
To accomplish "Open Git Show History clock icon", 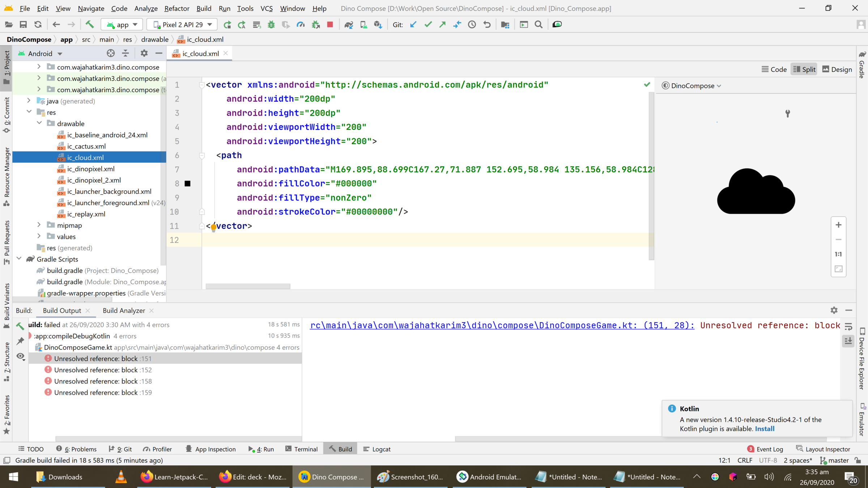I will tap(472, 24).
